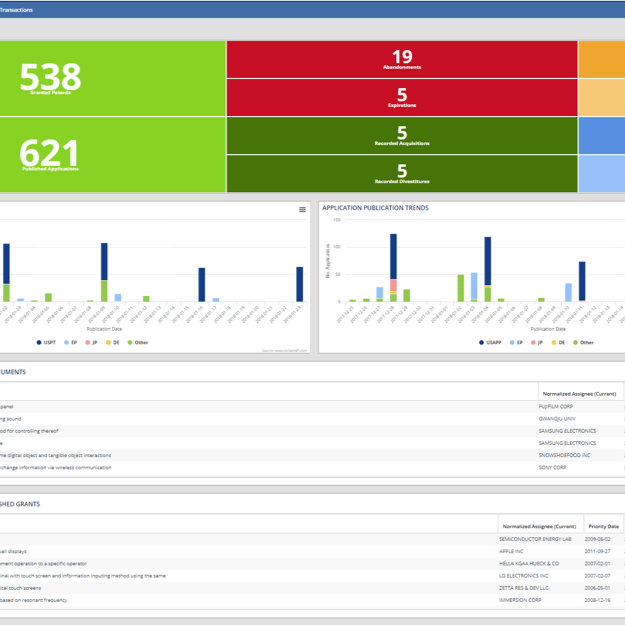Viewport: 625px width, 625px height.
Task: Open the 621 Published Applications tile
Action: 113,155
